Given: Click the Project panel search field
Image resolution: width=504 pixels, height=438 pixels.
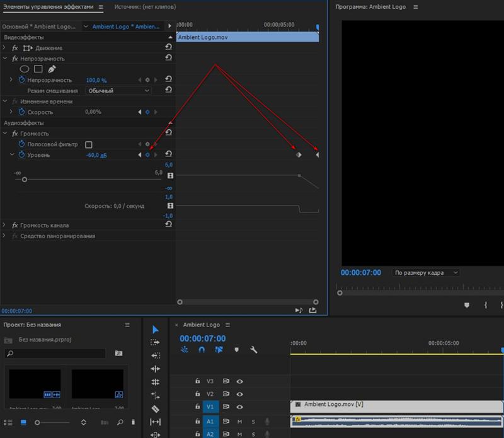Looking at the screenshot, I should [x=55, y=353].
